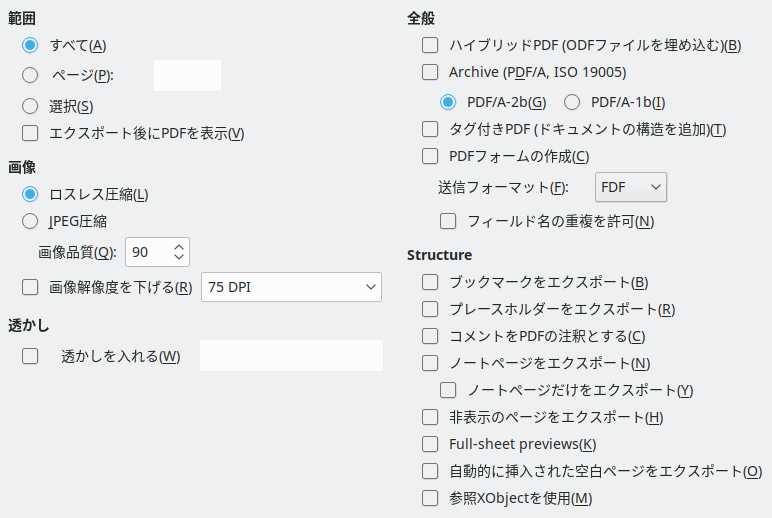The height and width of the screenshot is (518, 772).
Task: Click the 画像品質 value field showing 90
Action: click(149, 252)
